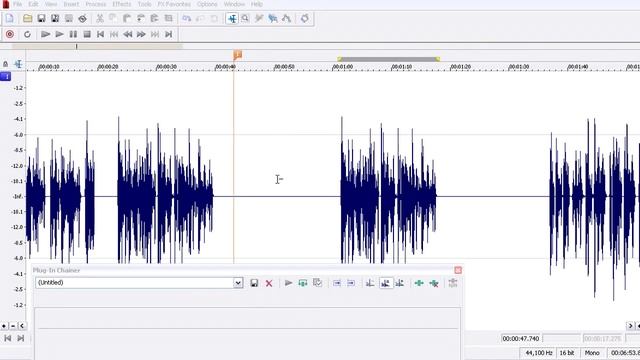Viewport: 640px width, 360px height.
Task: Click the Undo icon
Action: (x=187, y=18)
